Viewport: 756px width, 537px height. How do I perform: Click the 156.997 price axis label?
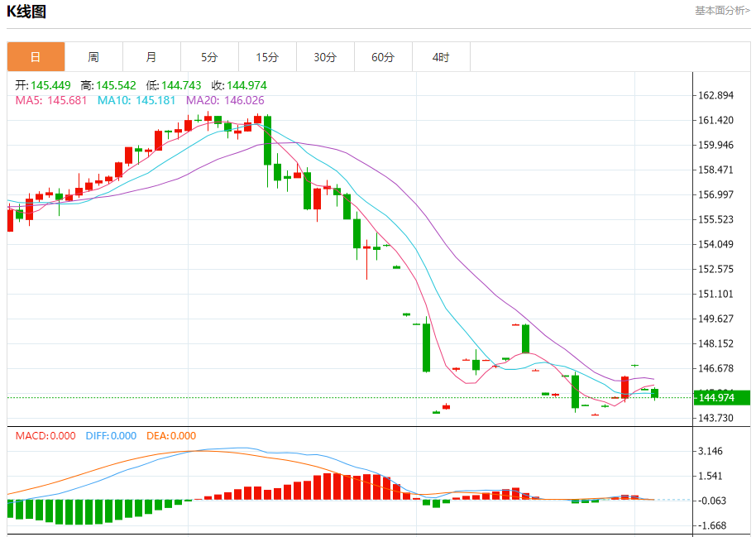tap(716, 194)
